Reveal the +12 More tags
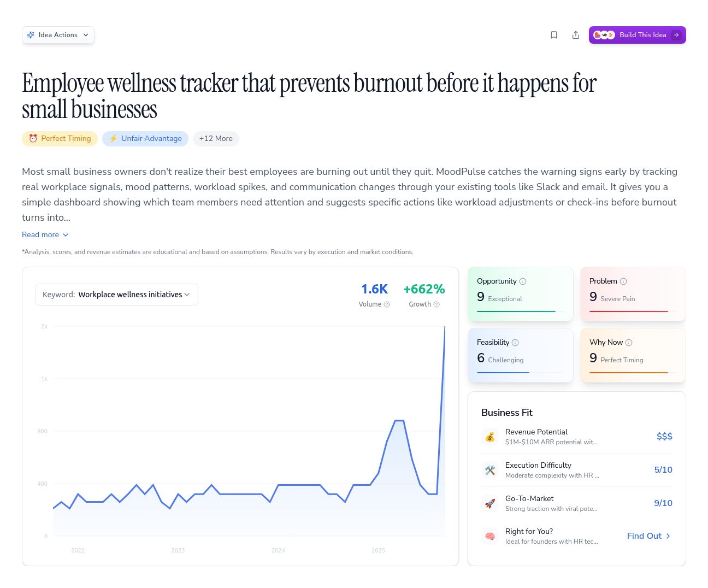This screenshot has height=588, width=708. [x=216, y=138]
